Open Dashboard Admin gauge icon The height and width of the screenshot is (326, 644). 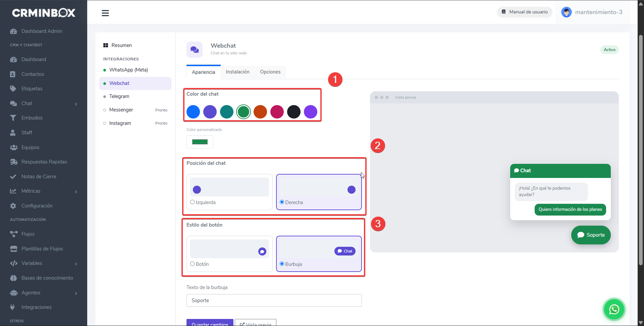13,31
